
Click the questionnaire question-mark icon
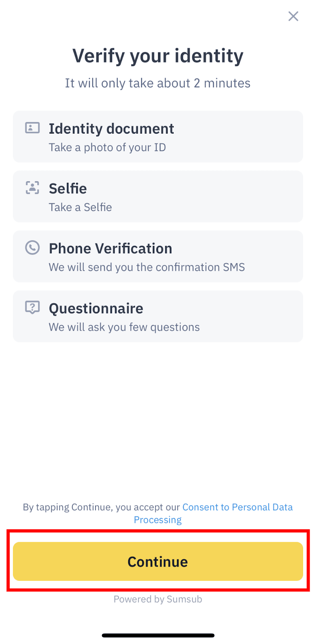[32, 308]
